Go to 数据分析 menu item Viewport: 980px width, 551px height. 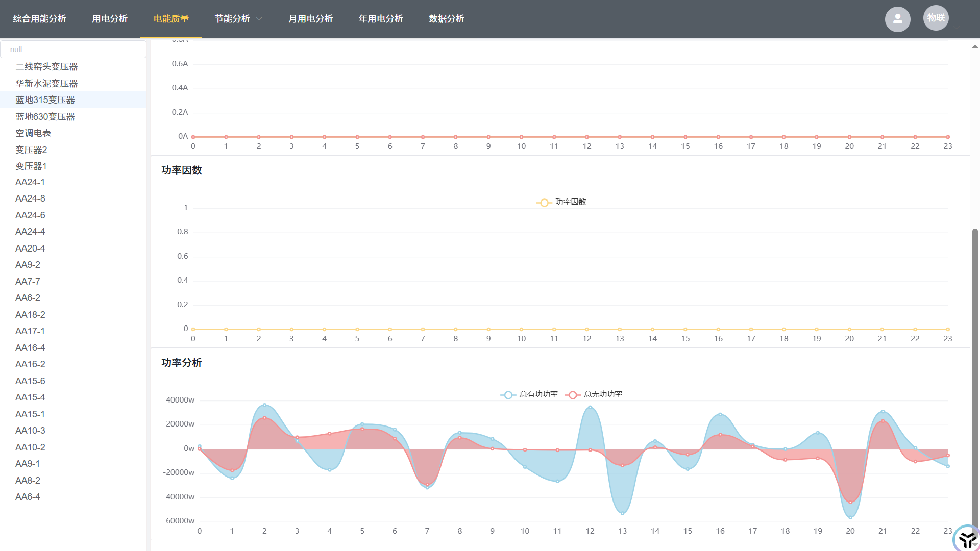coord(446,19)
